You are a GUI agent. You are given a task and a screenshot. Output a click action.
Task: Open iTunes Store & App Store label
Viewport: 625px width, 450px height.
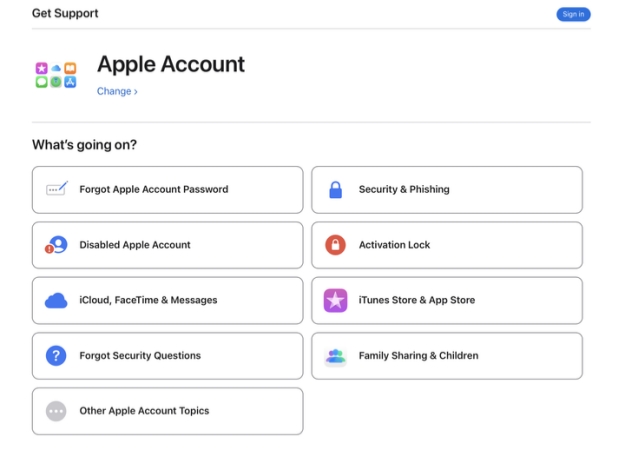pos(417,300)
